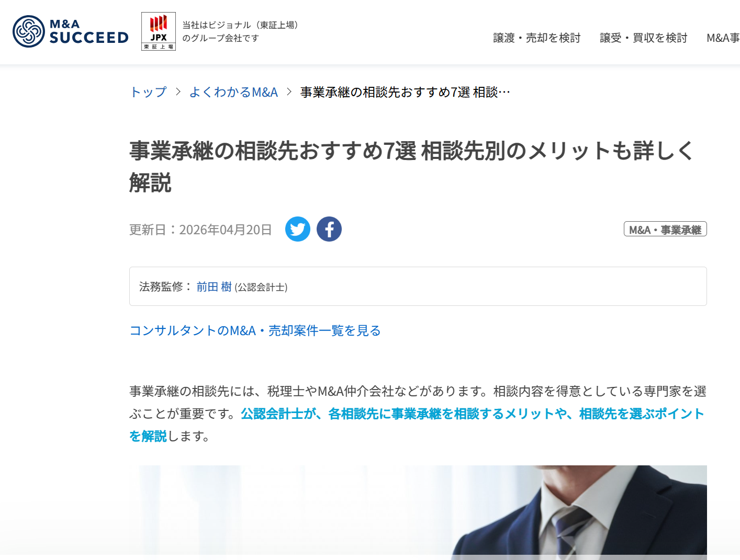Click the current page breadcrumb text

[405, 92]
